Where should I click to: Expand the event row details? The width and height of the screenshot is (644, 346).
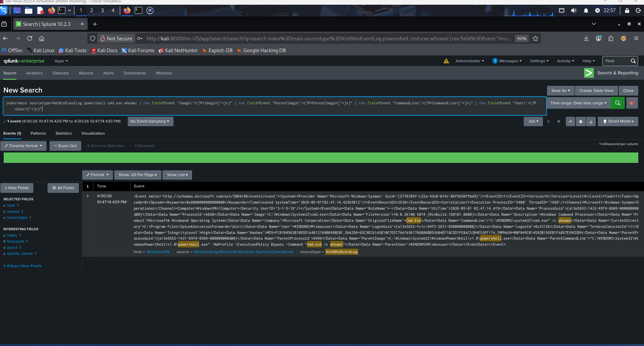click(x=88, y=196)
